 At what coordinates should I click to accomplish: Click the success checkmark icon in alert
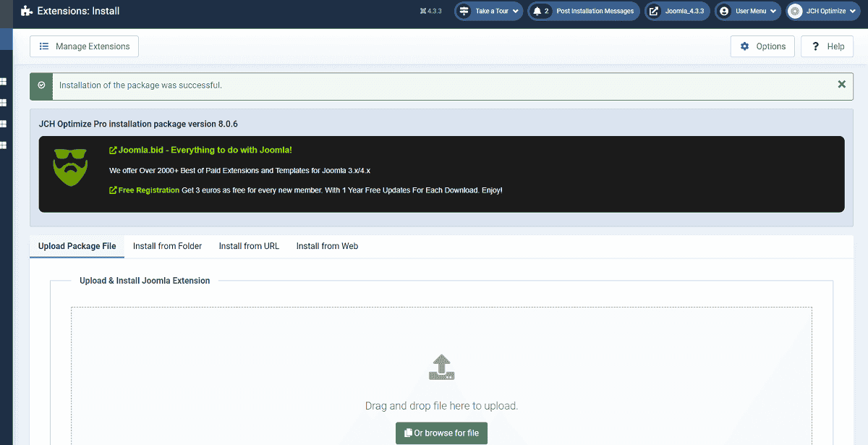[42, 85]
